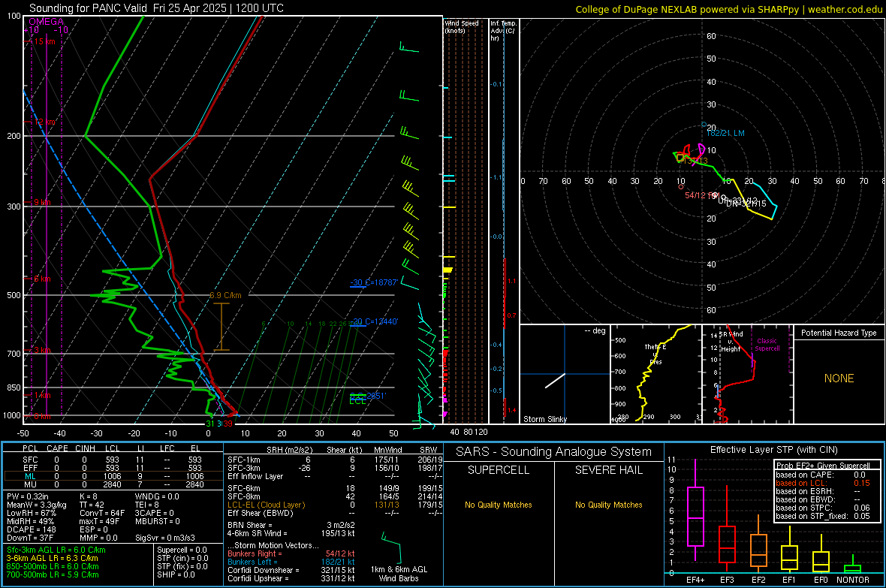Screen dimensions: 886x588
Task: Click the SFC-6km shear row label
Action: point(244,488)
